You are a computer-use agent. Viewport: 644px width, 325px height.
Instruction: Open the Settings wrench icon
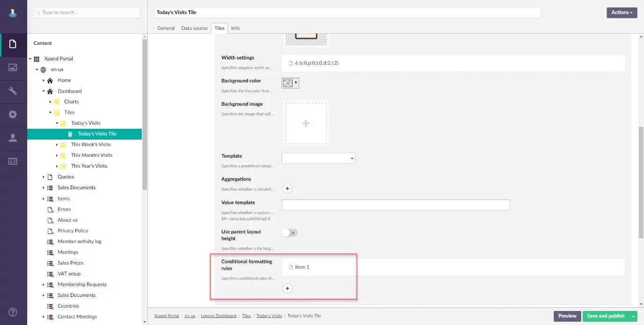pos(13,91)
